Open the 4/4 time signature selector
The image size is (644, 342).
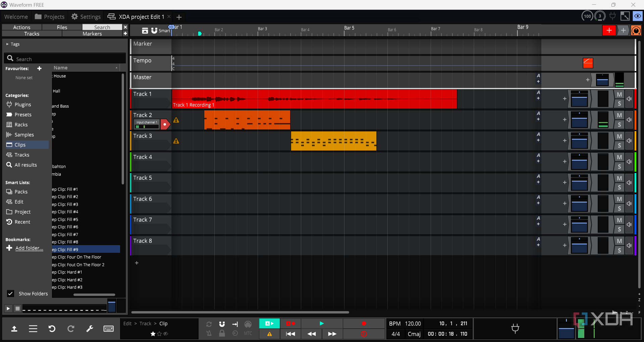pos(396,334)
